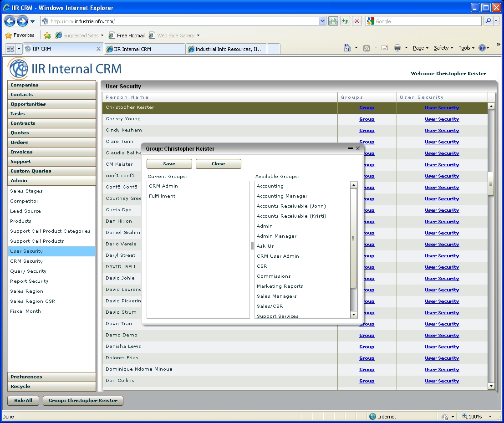504x423 pixels.
Task: Switch to the IIR Internal CRM tab
Action: 144,49
